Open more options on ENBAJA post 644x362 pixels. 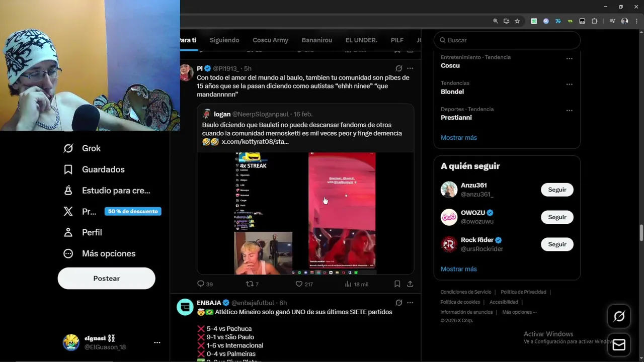[x=410, y=303]
